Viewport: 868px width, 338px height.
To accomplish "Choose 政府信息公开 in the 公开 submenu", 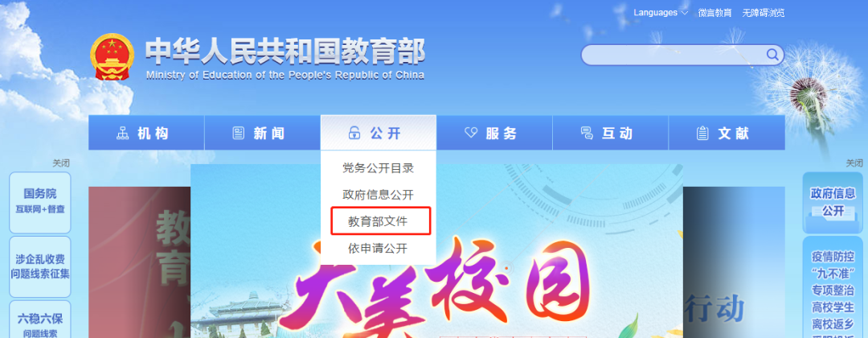I will (378, 195).
